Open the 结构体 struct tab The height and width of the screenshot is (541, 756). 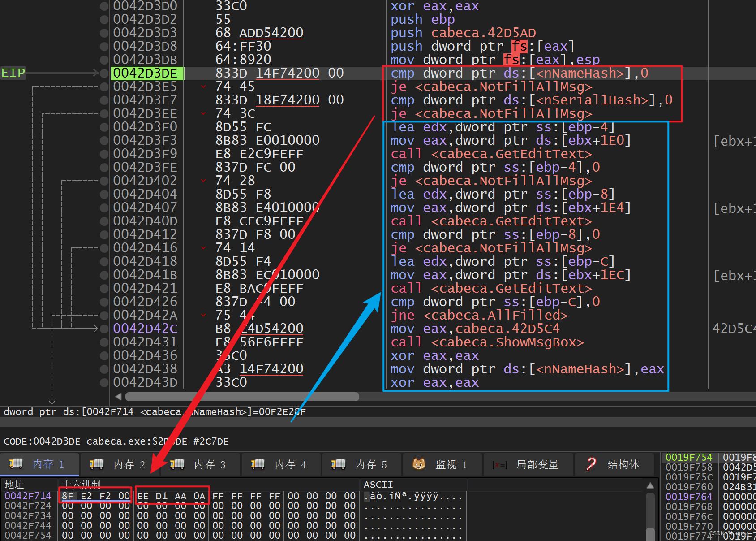(614, 464)
